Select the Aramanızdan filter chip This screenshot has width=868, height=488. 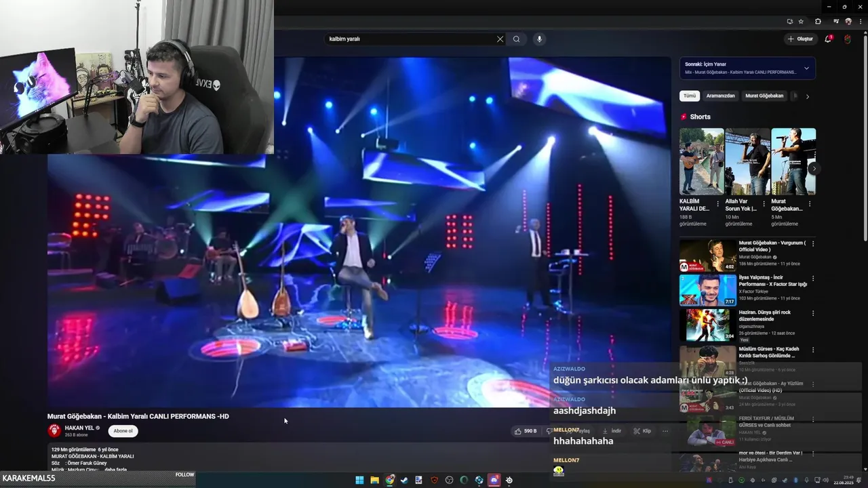coord(720,96)
